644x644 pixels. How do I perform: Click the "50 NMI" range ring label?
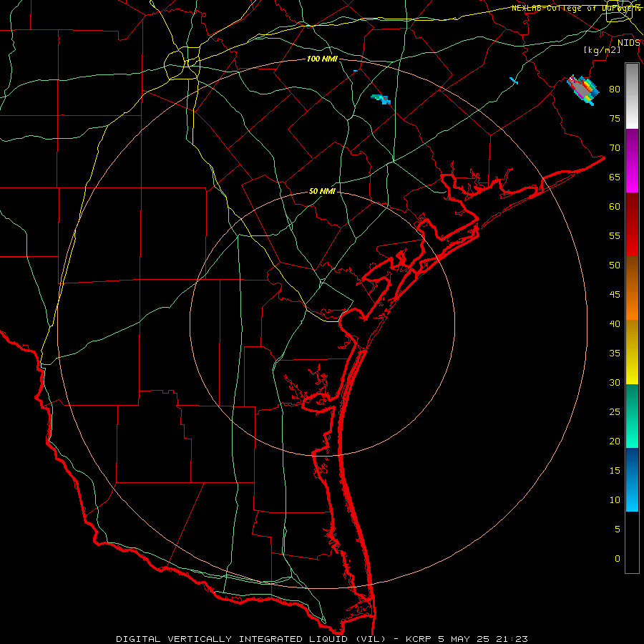pos(322,191)
